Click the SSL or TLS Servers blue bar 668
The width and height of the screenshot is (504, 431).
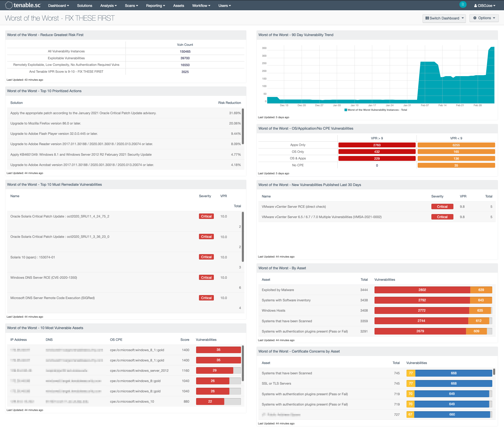[x=454, y=383]
